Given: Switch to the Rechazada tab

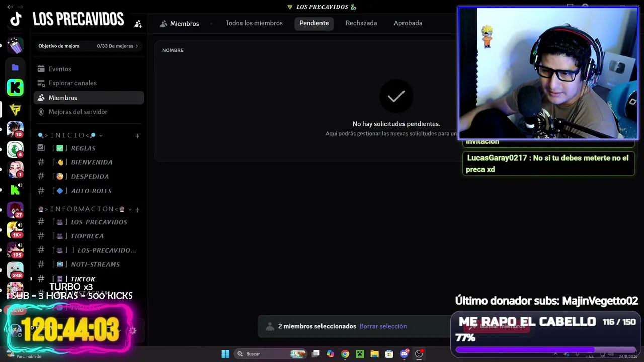Looking at the screenshot, I should pos(361,23).
